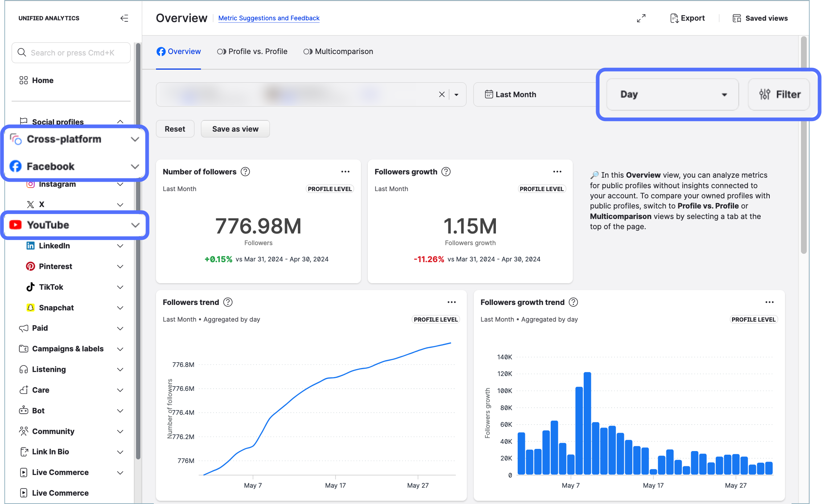Open Saved views panel

(760, 18)
